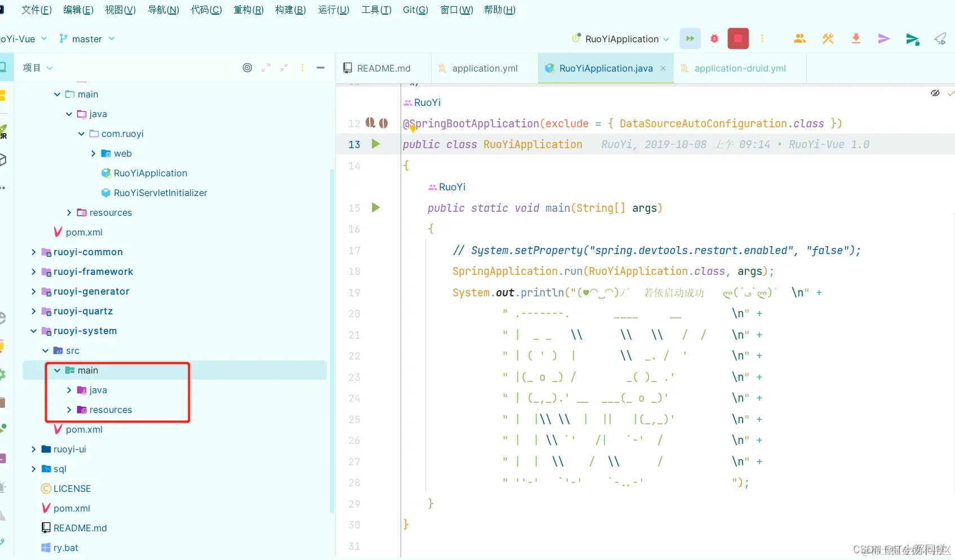Select RuoYiServletInitializer in the project tree
The width and height of the screenshot is (955, 560).
coord(160,193)
